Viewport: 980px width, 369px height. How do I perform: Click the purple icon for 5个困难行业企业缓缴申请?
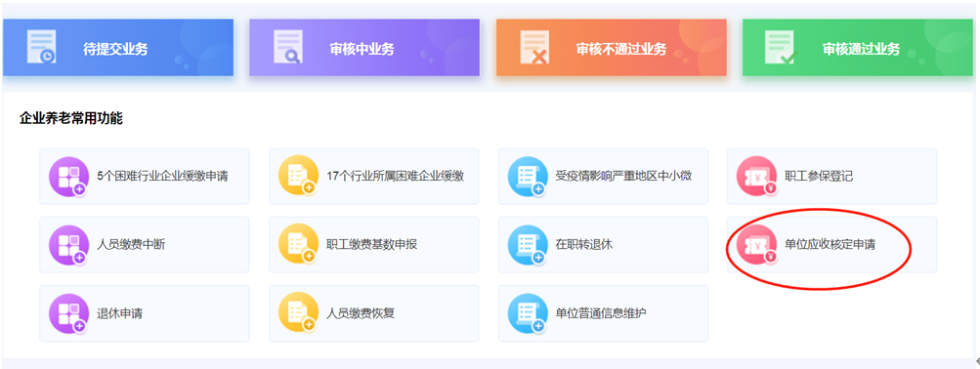pyautogui.click(x=68, y=176)
